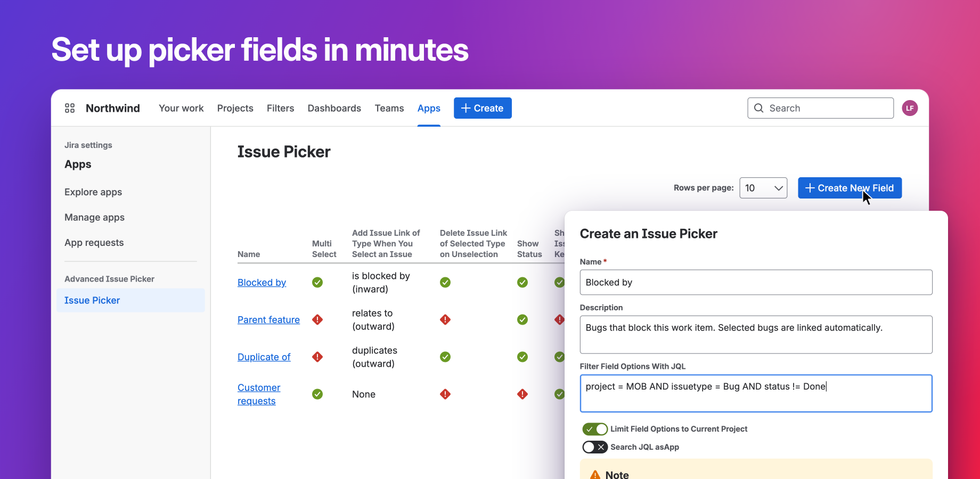This screenshot has width=980, height=479.
Task: Select the Apps navigation tab
Action: coord(429,108)
